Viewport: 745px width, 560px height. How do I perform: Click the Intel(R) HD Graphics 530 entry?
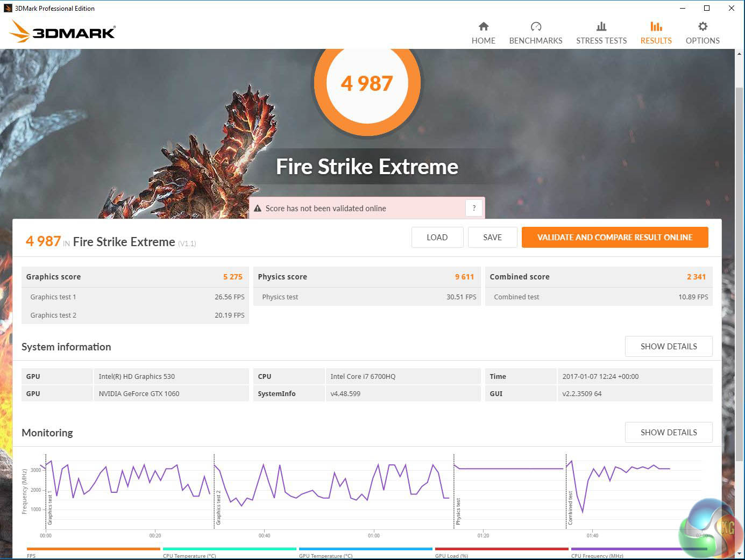[137, 376]
